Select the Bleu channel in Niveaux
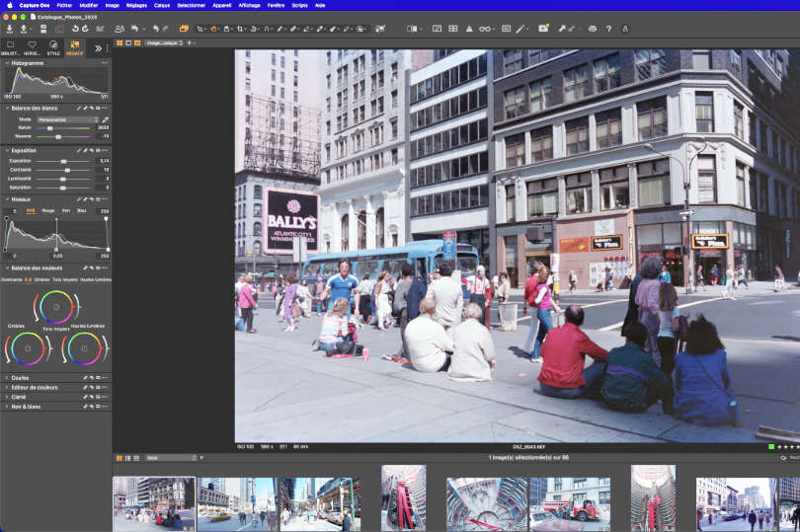Screen dimensions: 800x532 coord(82,210)
